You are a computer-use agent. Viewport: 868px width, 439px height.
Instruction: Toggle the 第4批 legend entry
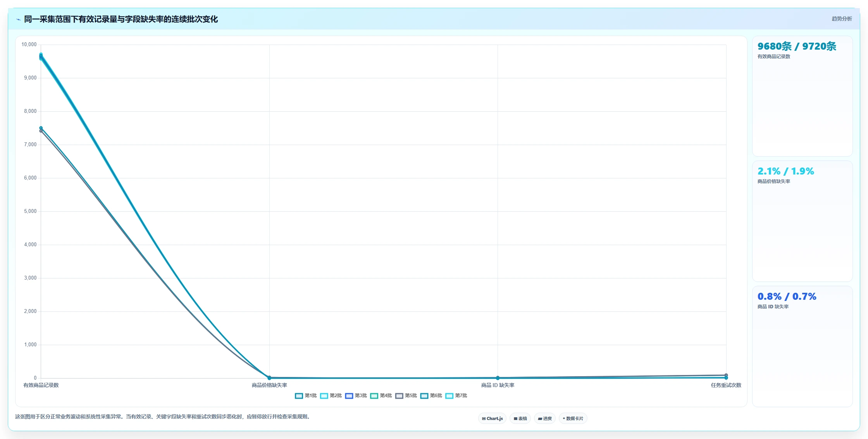click(x=381, y=396)
